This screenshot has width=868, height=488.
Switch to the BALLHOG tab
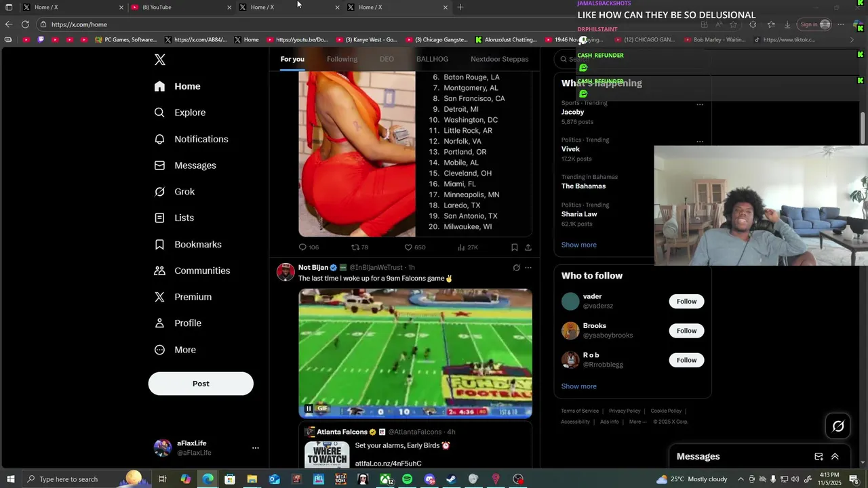[432, 59]
